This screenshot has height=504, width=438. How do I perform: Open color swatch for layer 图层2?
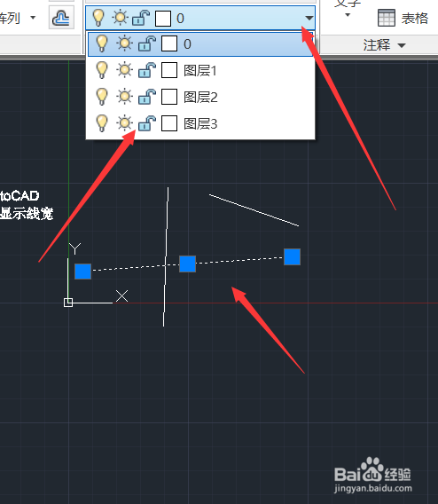tap(169, 97)
